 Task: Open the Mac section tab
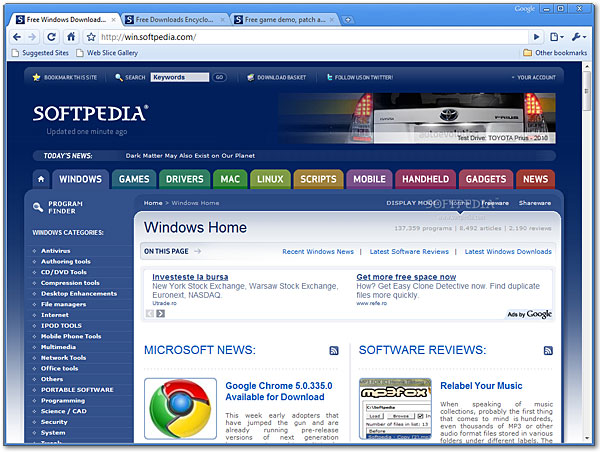[230, 179]
